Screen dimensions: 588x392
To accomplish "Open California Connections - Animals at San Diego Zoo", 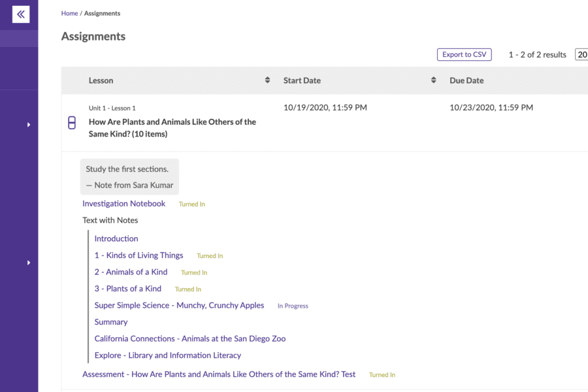I will [x=189, y=338].
